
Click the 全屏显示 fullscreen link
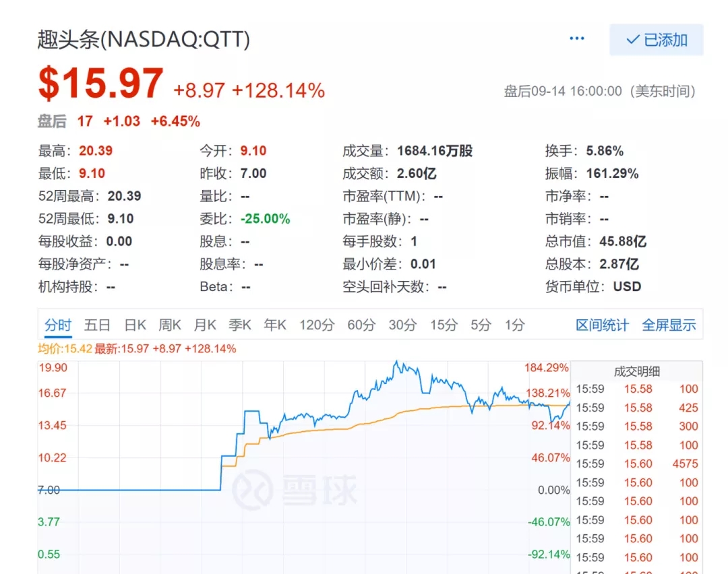click(x=669, y=325)
